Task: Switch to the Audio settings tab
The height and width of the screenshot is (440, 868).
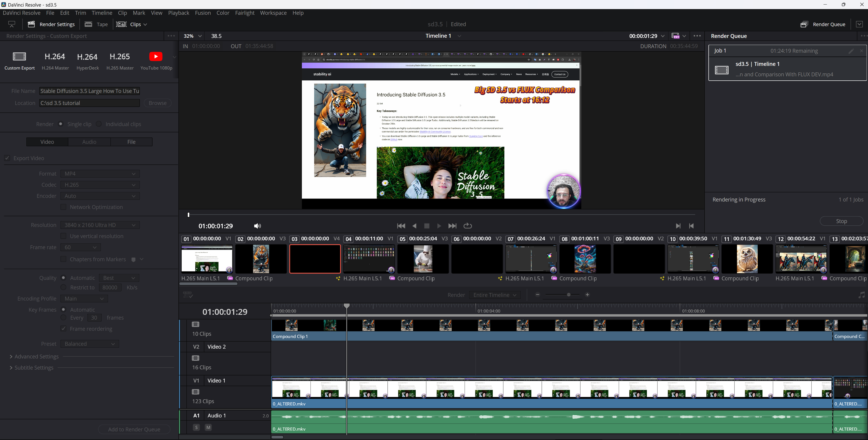Action: click(89, 142)
